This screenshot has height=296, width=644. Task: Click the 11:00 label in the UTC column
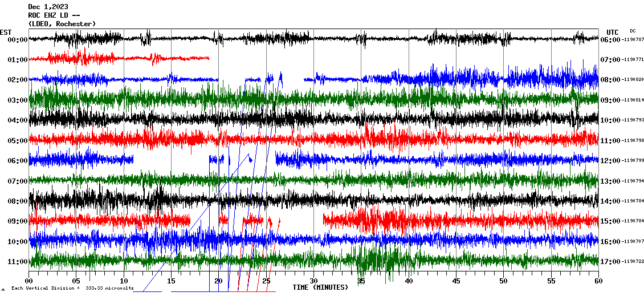coord(610,141)
